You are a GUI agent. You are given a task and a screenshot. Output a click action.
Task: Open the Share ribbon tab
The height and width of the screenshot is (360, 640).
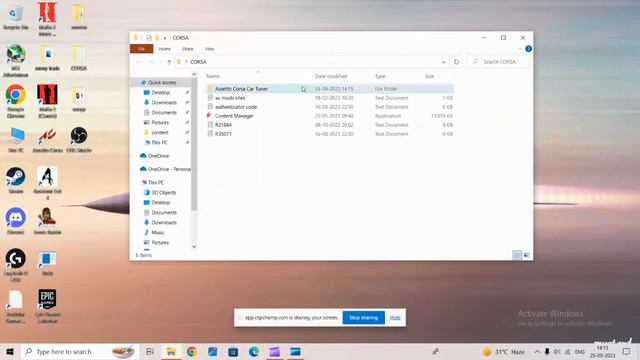point(188,49)
